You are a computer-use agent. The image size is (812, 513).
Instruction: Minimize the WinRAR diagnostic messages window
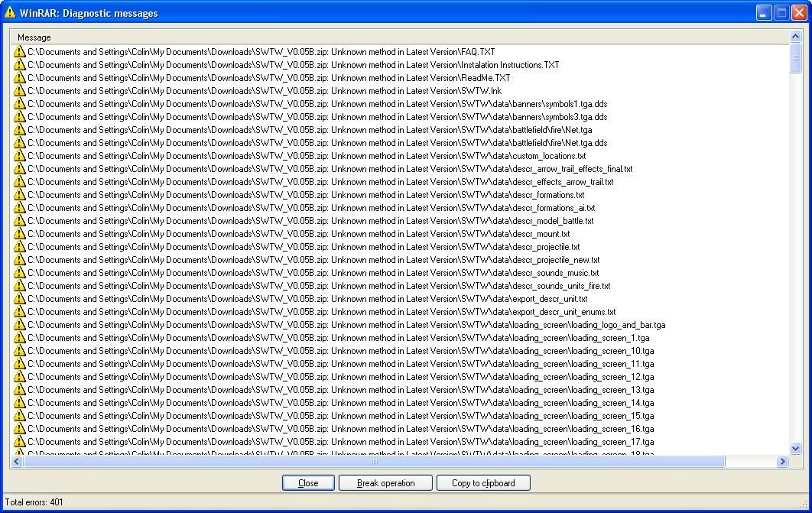tap(764, 13)
